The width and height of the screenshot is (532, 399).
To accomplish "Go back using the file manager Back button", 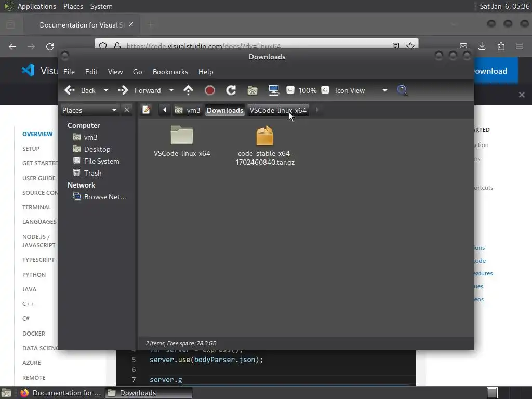I will (x=79, y=90).
